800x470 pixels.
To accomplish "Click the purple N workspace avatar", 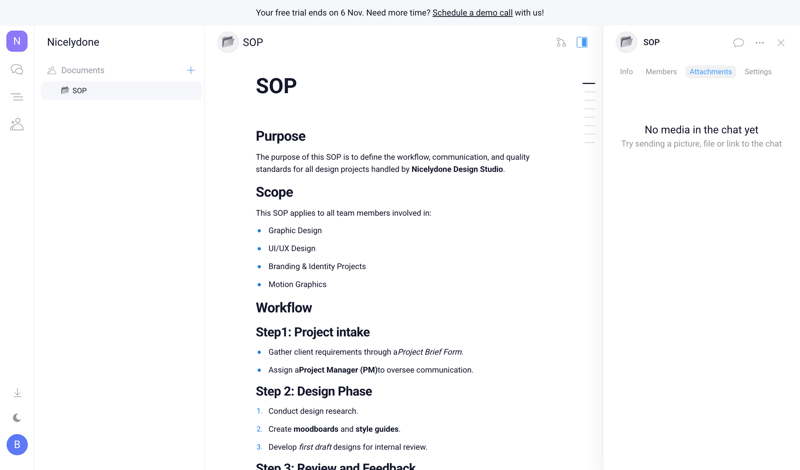I will click(x=17, y=41).
